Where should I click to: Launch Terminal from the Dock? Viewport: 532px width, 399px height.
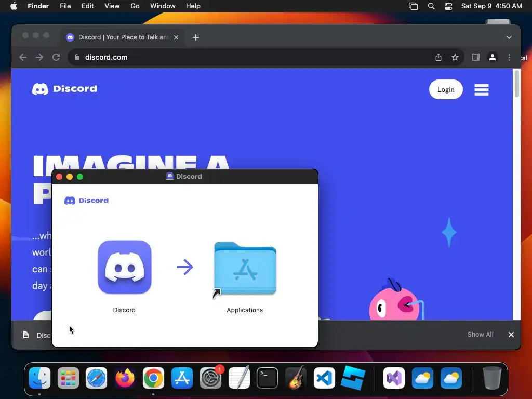point(268,378)
